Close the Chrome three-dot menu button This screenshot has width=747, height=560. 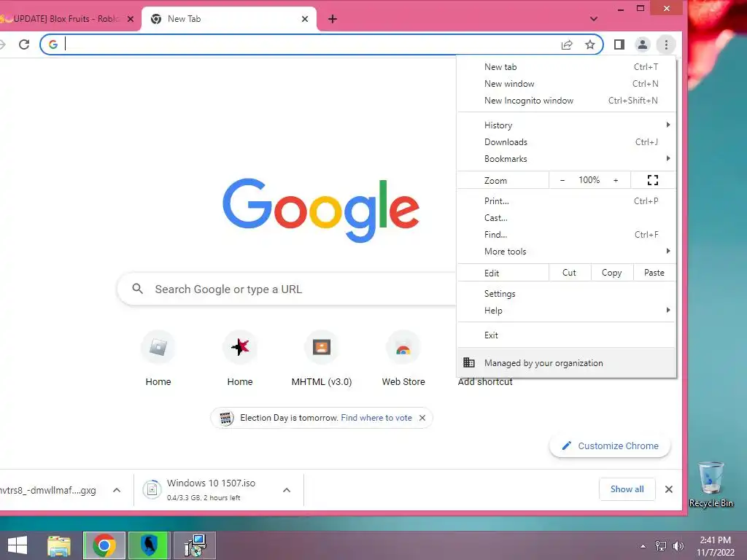[x=666, y=44]
